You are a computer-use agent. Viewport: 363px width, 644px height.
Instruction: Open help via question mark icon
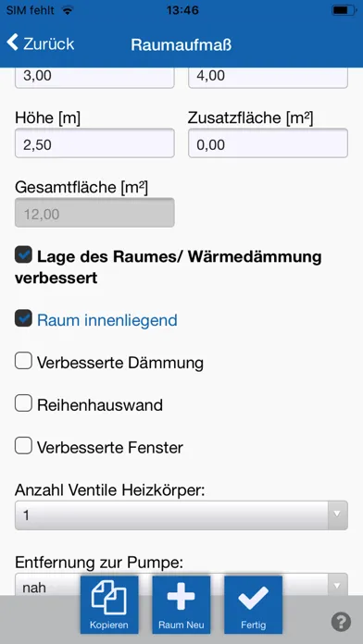[341, 622]
